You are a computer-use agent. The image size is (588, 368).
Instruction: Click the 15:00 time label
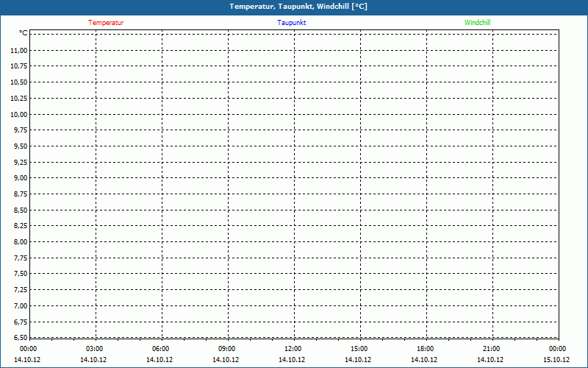pos(359,349)
